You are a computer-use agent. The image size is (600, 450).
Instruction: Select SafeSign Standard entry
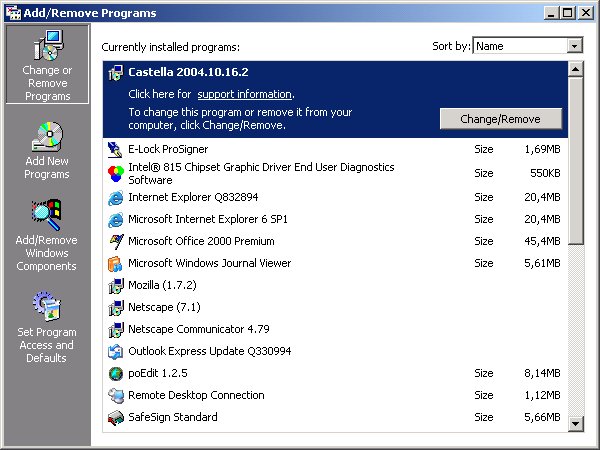pos(335,417)
